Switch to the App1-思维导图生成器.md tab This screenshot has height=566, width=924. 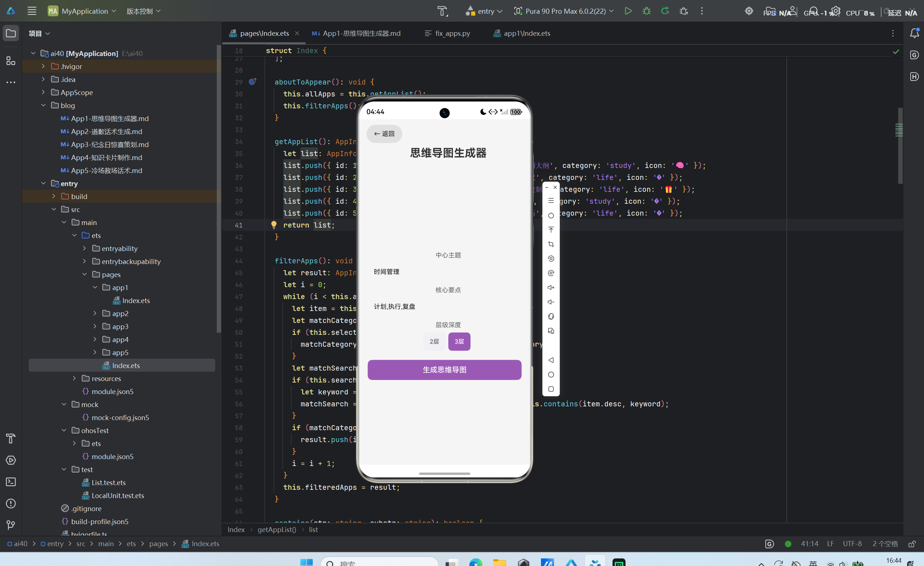[356, 33]
